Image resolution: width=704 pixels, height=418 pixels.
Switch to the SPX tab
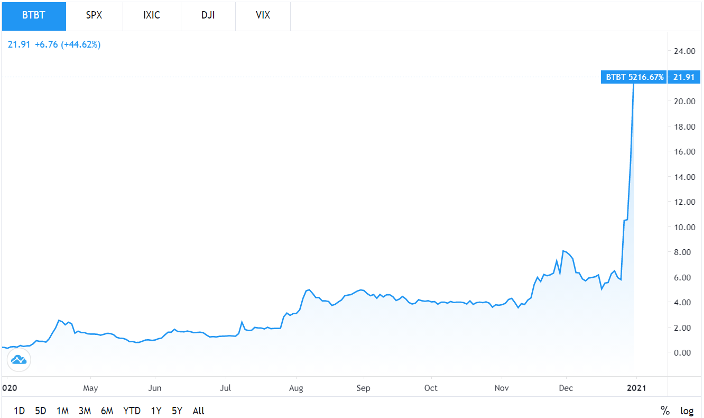point(94,15)
